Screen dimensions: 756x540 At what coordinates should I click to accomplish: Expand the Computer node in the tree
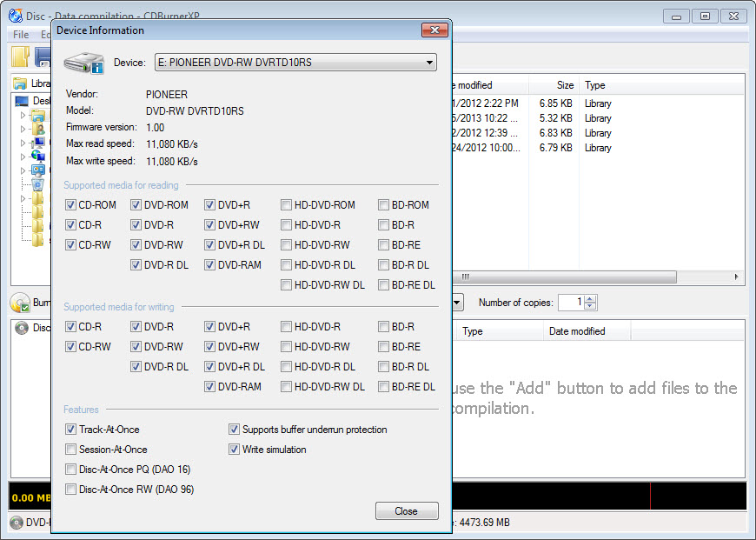click(23, 143)
